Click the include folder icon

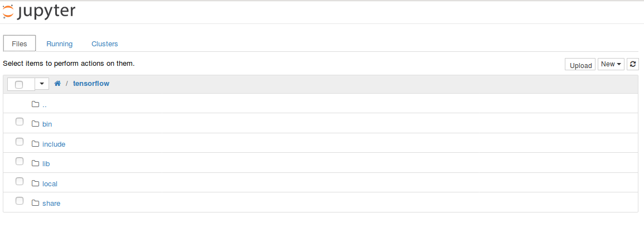(x=35, y=144)
